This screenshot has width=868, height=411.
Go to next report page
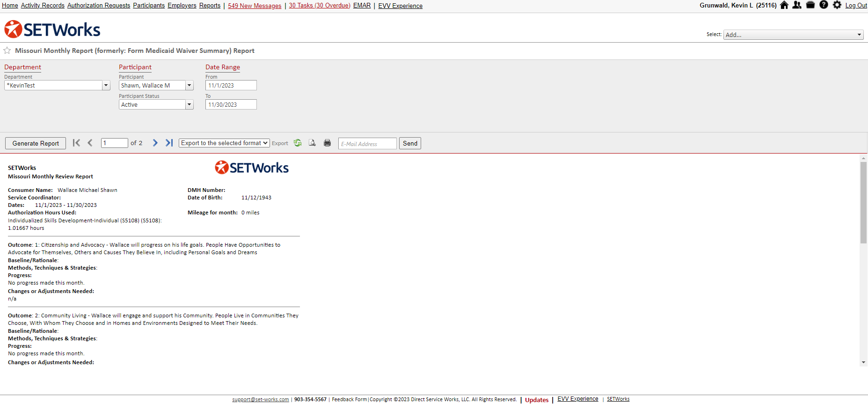tap(155, 143)
